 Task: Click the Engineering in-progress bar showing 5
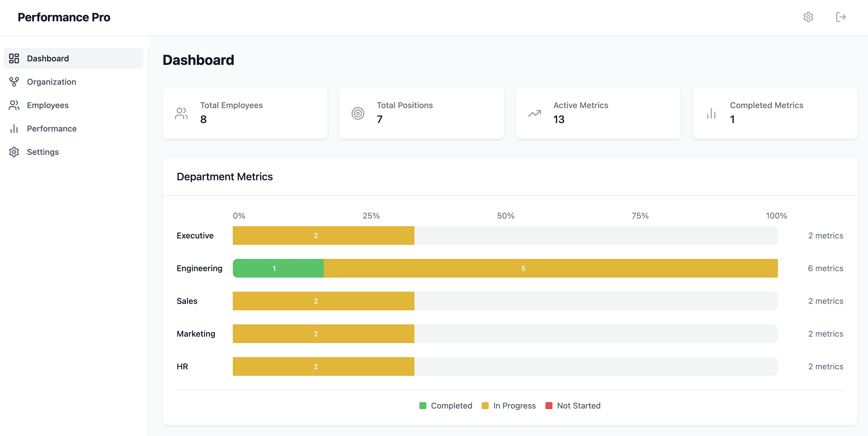click(550, 268)
